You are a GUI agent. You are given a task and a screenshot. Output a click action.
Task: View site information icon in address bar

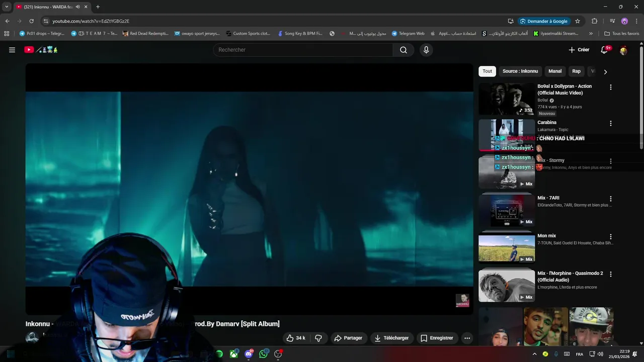click(x=46, y=21)
